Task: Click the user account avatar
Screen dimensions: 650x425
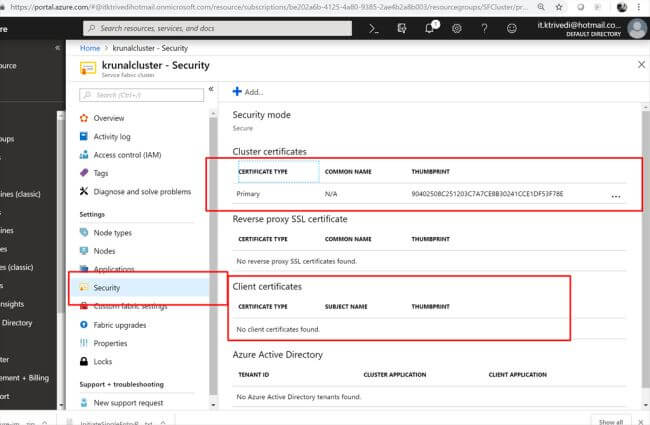Action: point(637,29)
